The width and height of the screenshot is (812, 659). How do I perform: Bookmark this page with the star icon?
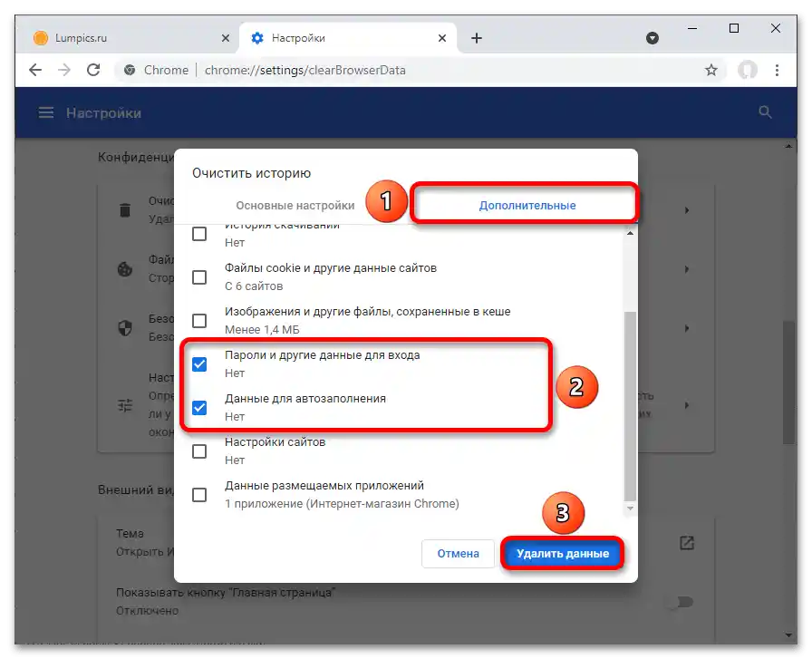711,70
